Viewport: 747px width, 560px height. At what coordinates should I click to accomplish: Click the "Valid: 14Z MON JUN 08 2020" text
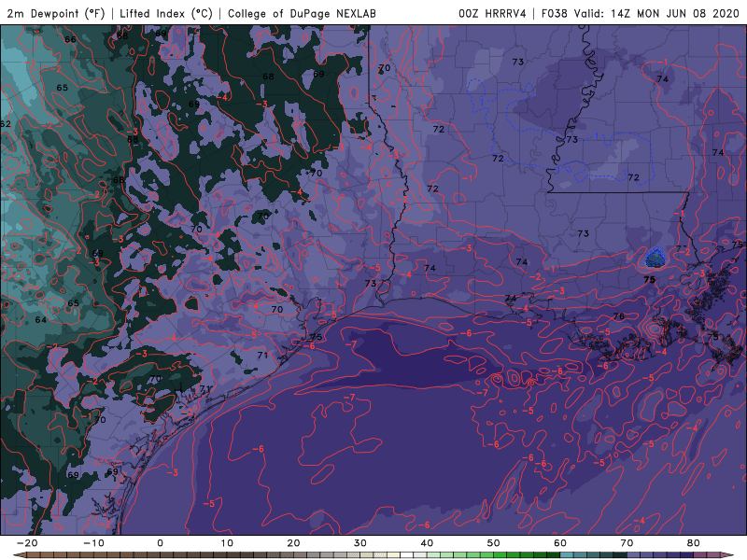coord(656,13)
